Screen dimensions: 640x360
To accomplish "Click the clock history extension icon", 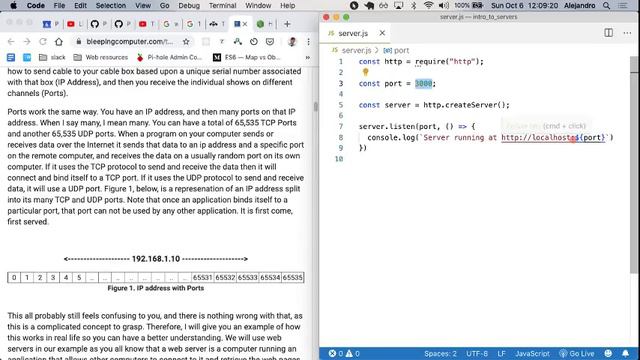I will (254, 41).
